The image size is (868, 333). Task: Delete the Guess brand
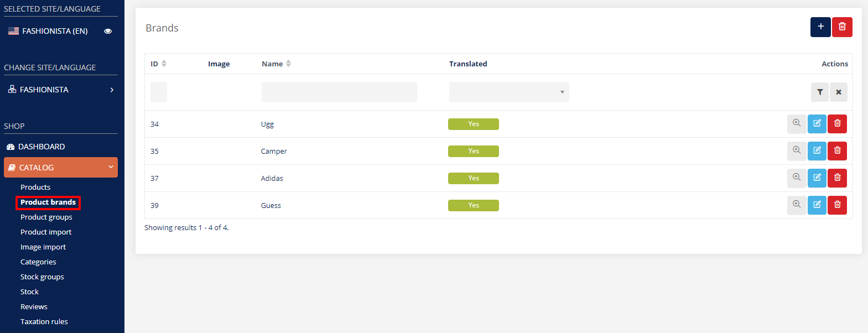coord(838,205)
